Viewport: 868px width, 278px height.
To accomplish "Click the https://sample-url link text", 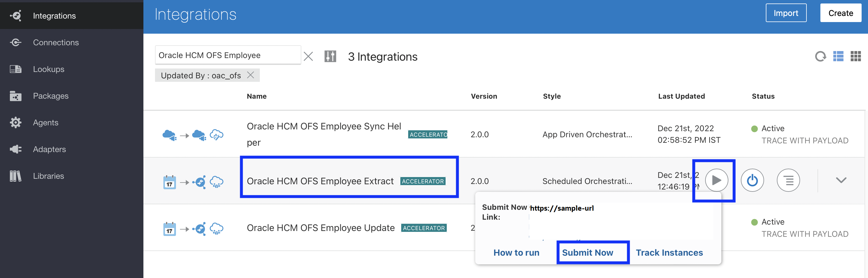I will (x=562, y=208).
